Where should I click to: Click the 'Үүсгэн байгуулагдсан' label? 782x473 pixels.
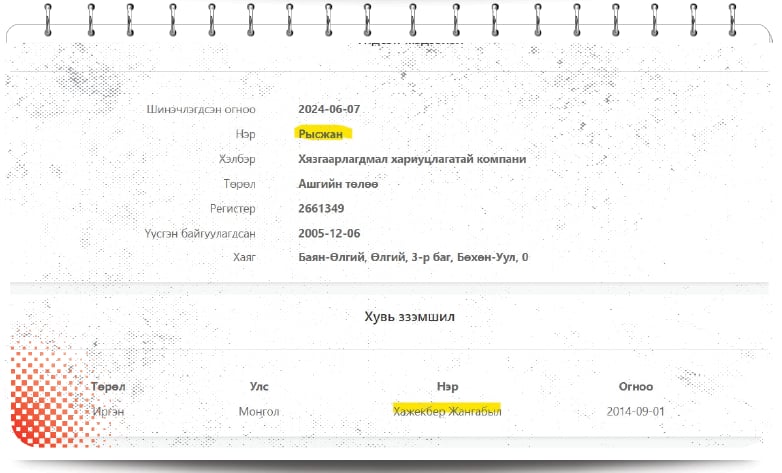click(x=200, y=234)
